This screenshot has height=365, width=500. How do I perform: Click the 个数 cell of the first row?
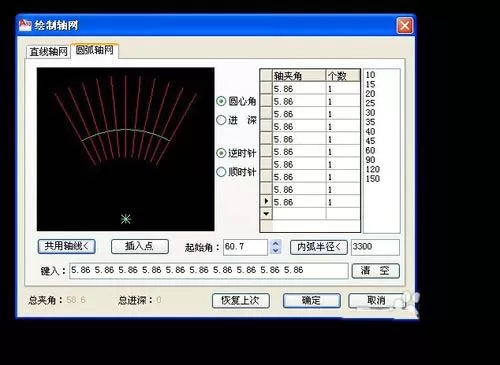tap(343, 89)
